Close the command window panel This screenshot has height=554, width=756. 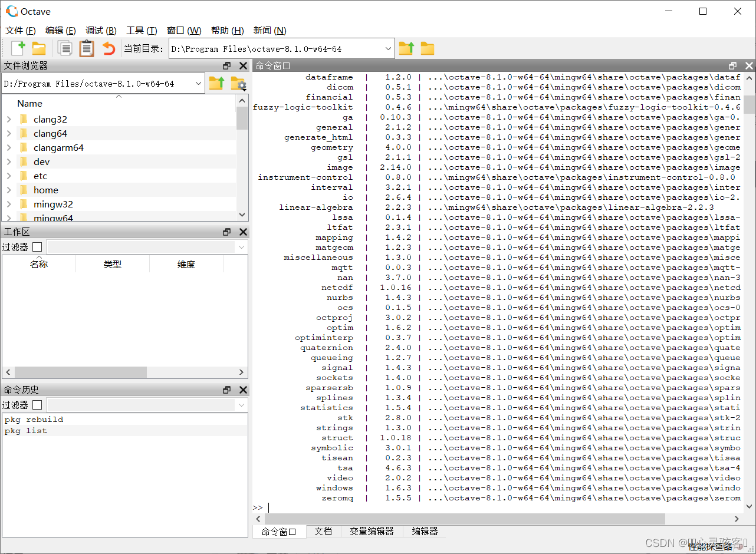click(x=749, y=66)
